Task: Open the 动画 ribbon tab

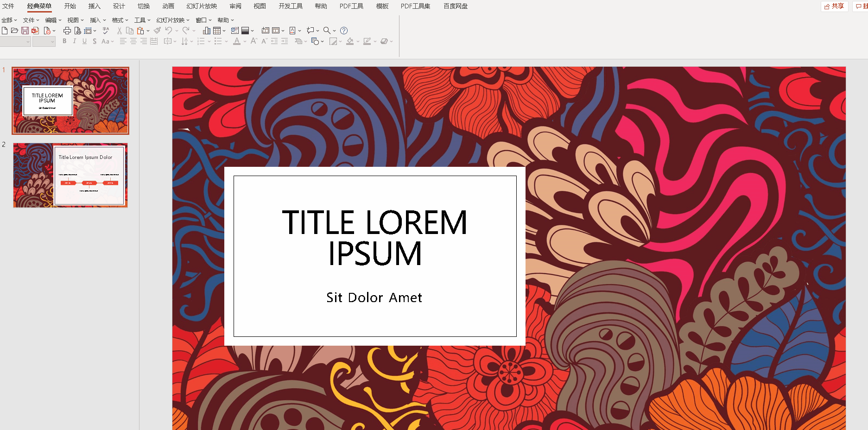Action: [168, 6]
